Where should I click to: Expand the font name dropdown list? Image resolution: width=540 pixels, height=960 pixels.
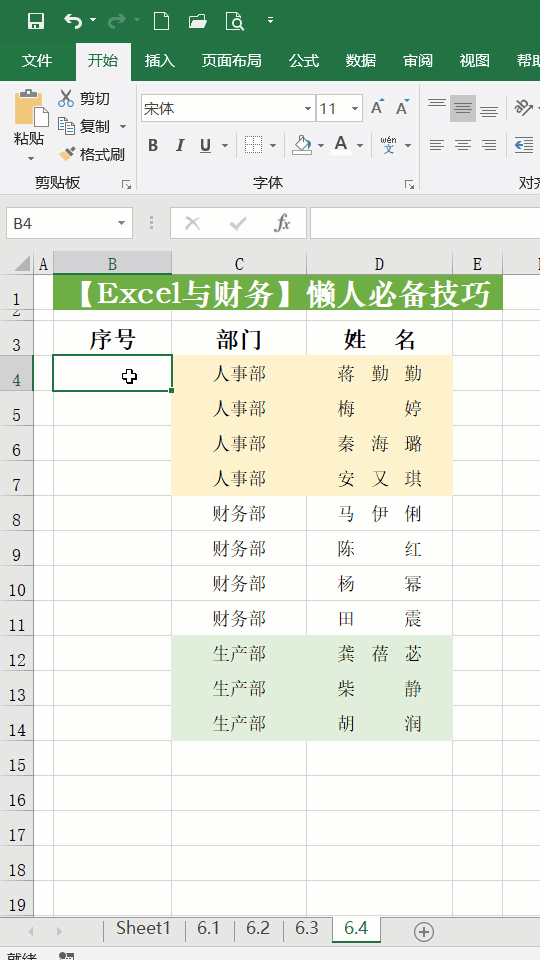[308, 109]
